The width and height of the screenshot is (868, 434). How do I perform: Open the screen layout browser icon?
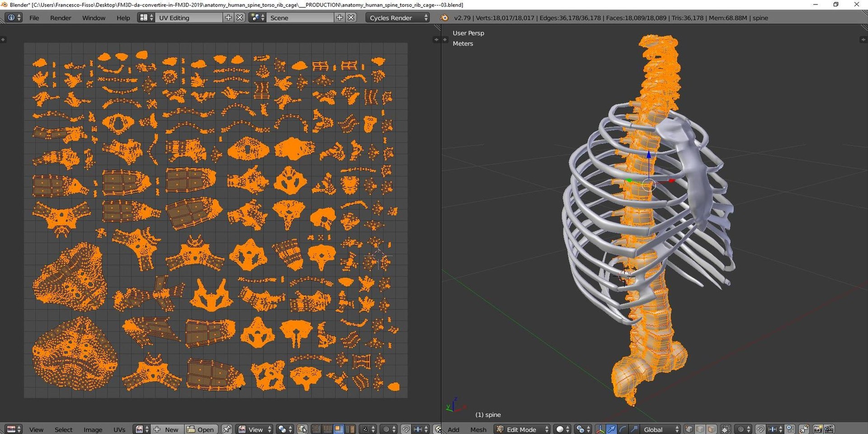[x=146, y=18]
